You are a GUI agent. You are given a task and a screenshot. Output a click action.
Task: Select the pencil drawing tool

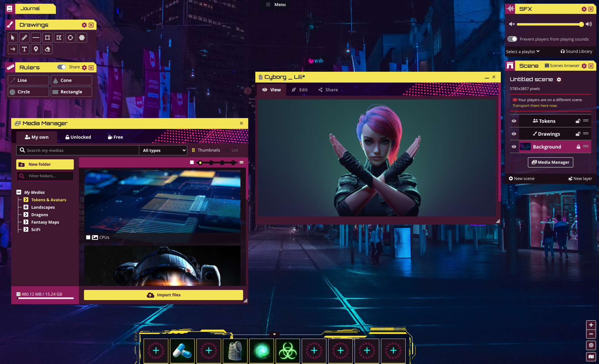coord(24,38)
